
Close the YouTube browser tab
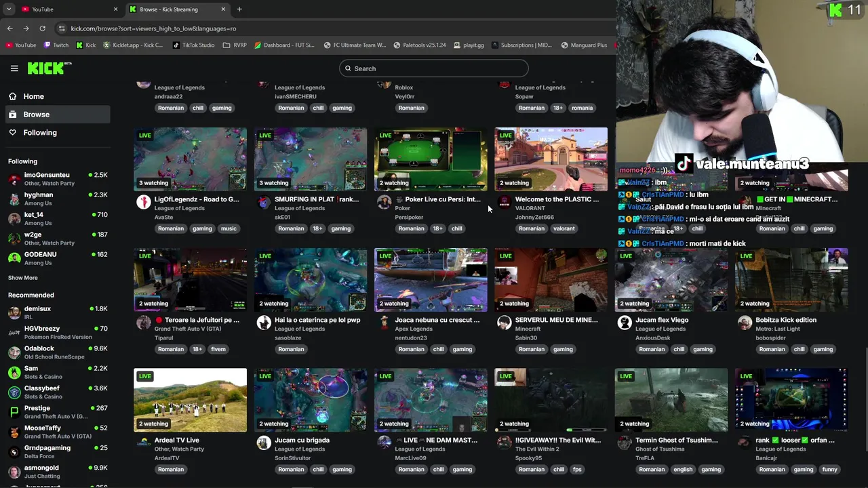(x=115, y=9)
